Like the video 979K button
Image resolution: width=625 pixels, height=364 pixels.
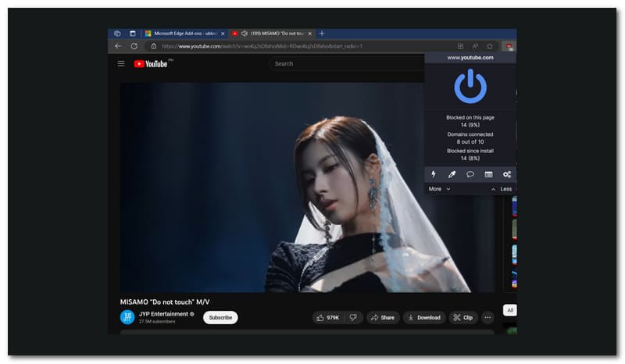click(328, 318)
